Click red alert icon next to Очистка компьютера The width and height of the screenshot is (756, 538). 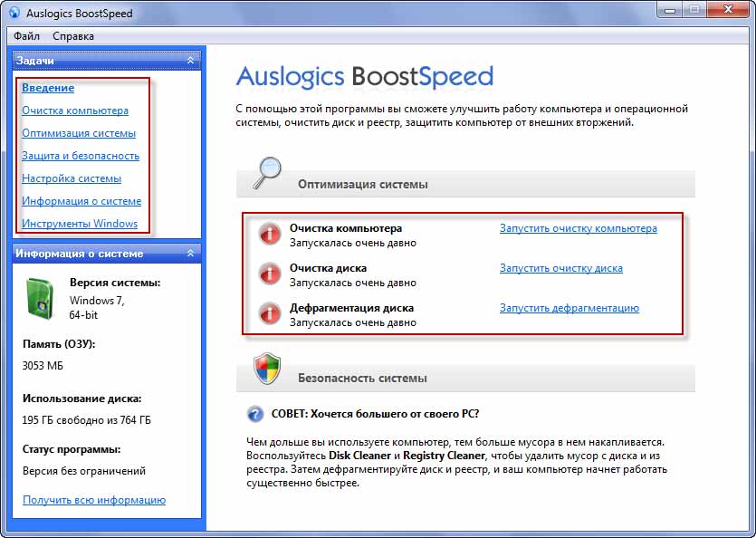point(269,235)
